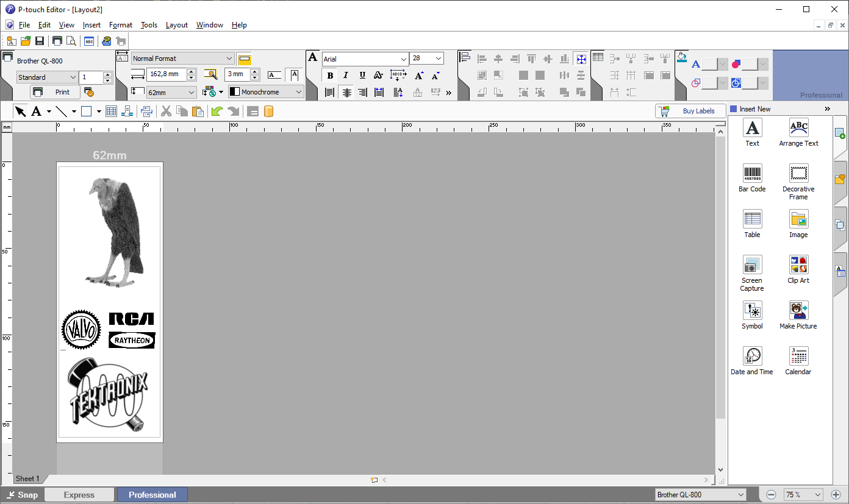Select the Text tool letter A in draw toolbar
Screen dimensions: 849x504
tap(36, 112)
